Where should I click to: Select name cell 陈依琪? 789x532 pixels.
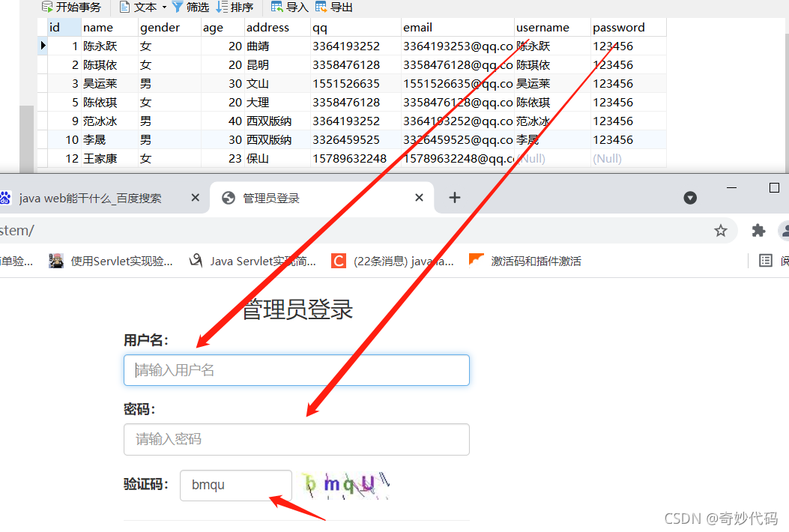point(109,102)
